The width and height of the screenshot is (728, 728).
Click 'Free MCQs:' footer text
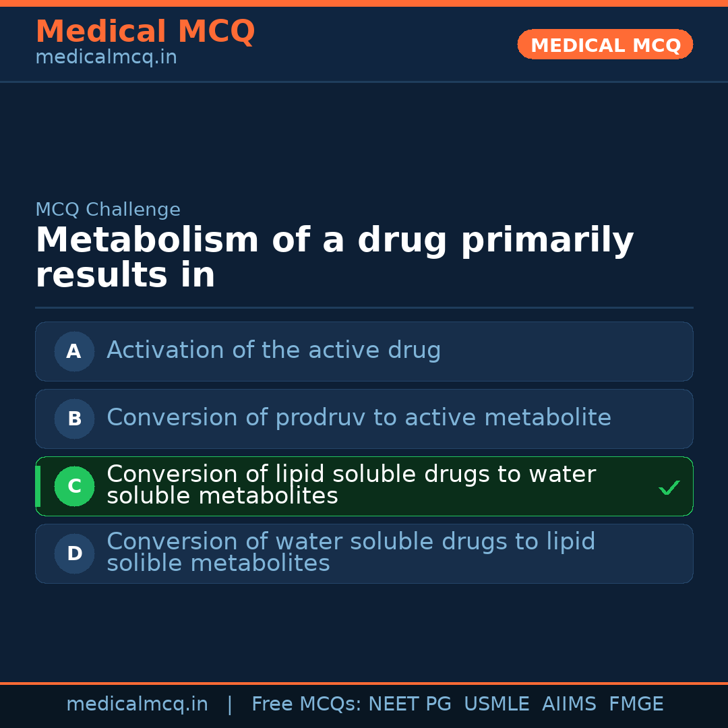point(307,704)
